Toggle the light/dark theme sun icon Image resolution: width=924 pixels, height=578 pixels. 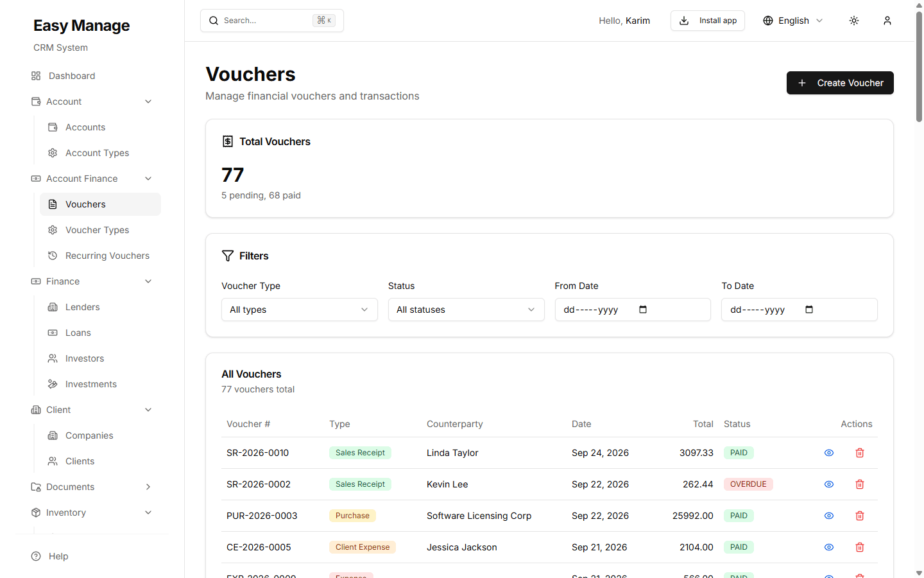point(854,21)
